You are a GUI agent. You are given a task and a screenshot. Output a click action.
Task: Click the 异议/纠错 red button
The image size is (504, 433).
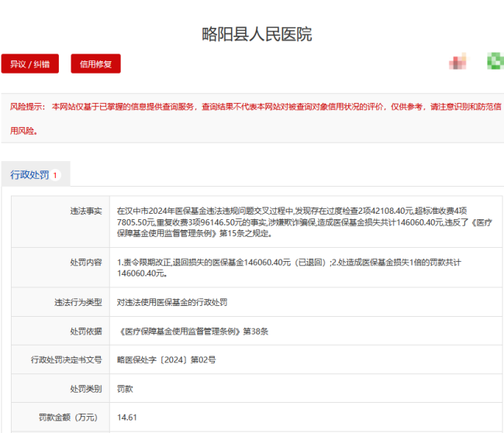pos(29,64)
